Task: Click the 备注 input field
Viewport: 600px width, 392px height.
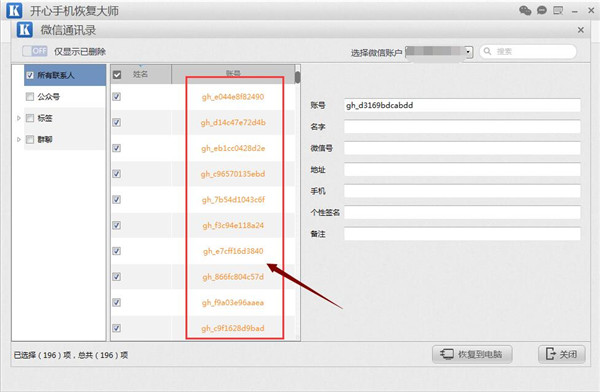Action: pyautogui.click(x=462, y=234)
